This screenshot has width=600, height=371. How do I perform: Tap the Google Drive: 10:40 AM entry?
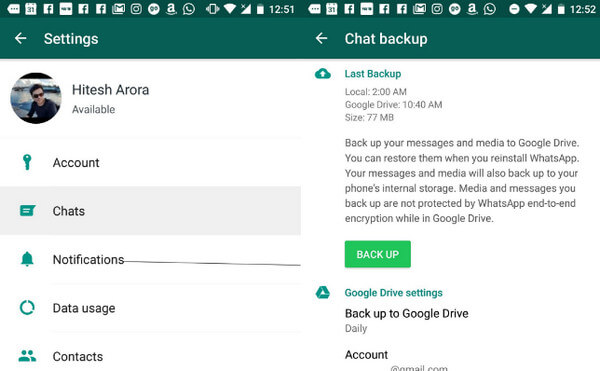pyautogui.click(x=393, y=105)
